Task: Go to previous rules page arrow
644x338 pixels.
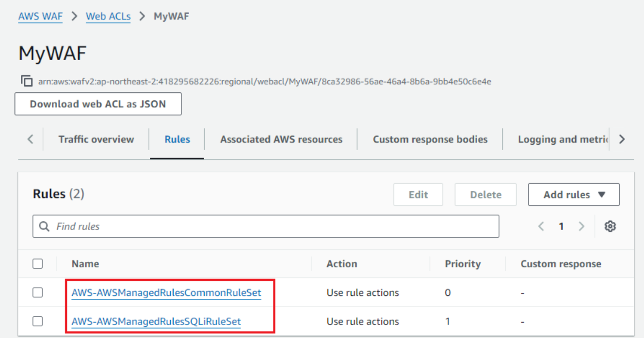Action: pyautogui.click(x=541, y=226)
